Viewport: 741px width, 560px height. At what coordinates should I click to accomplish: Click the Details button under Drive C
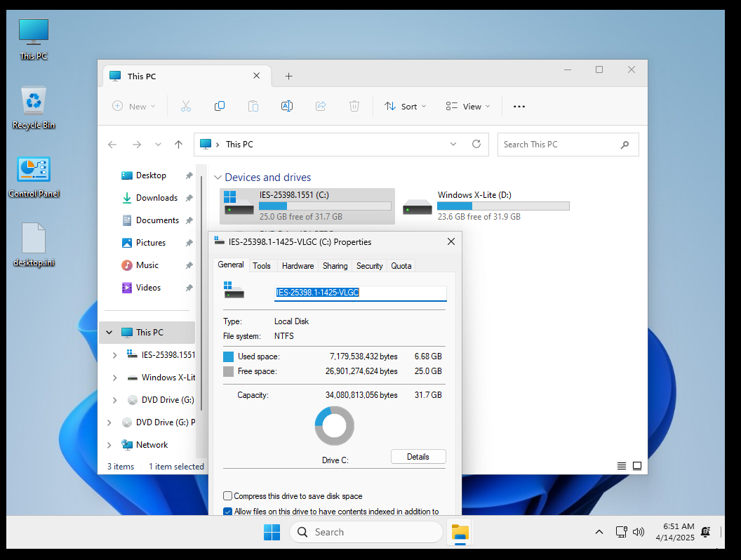pyautogui.click(x=418, y=457)
